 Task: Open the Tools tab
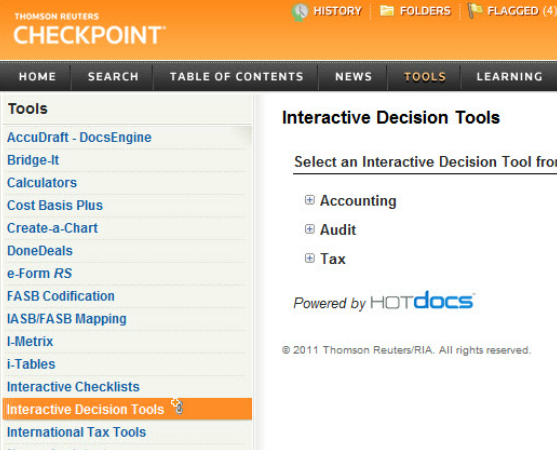click(x=424, y=77)
